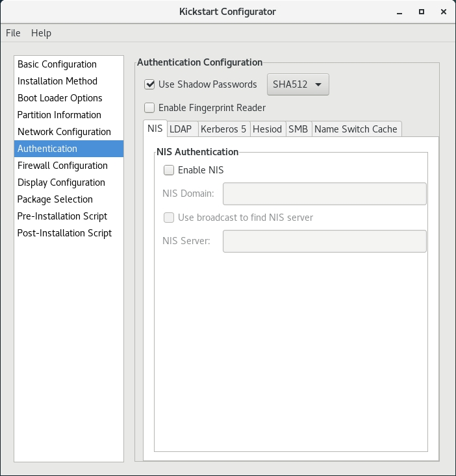The image size is (456, 476).
Task: Enable Fingerprint Reader checkbox
Action: click(149, 108)
